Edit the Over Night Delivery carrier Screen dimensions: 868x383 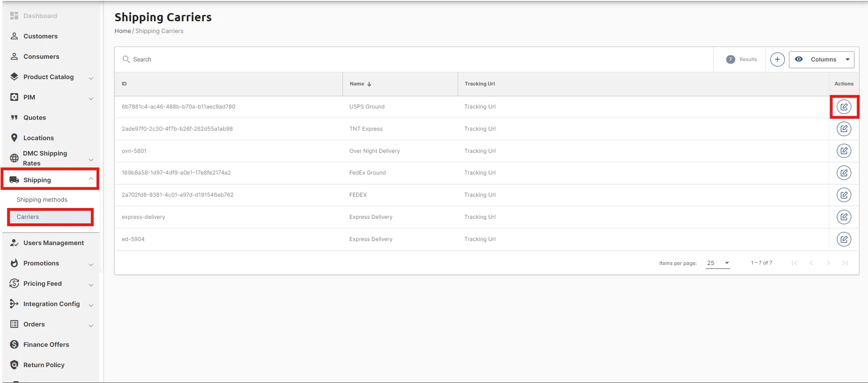point(844,151)
